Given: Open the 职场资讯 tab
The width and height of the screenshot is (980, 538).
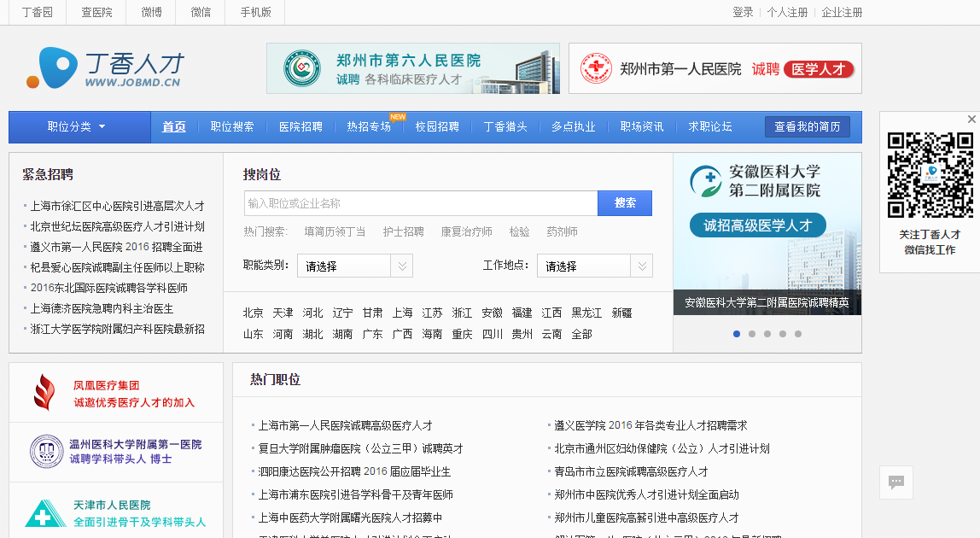Looking at the screenshot, I should [x=642, y=127].
